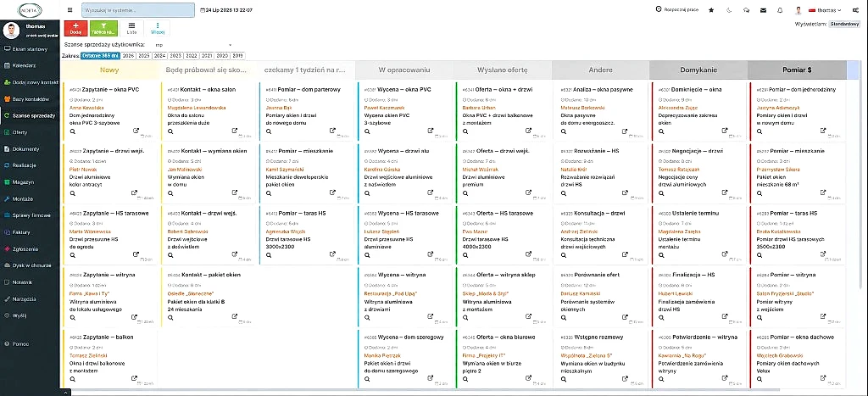
Task: Select the 2019 range tab
Action: click(x=238, y=56)
